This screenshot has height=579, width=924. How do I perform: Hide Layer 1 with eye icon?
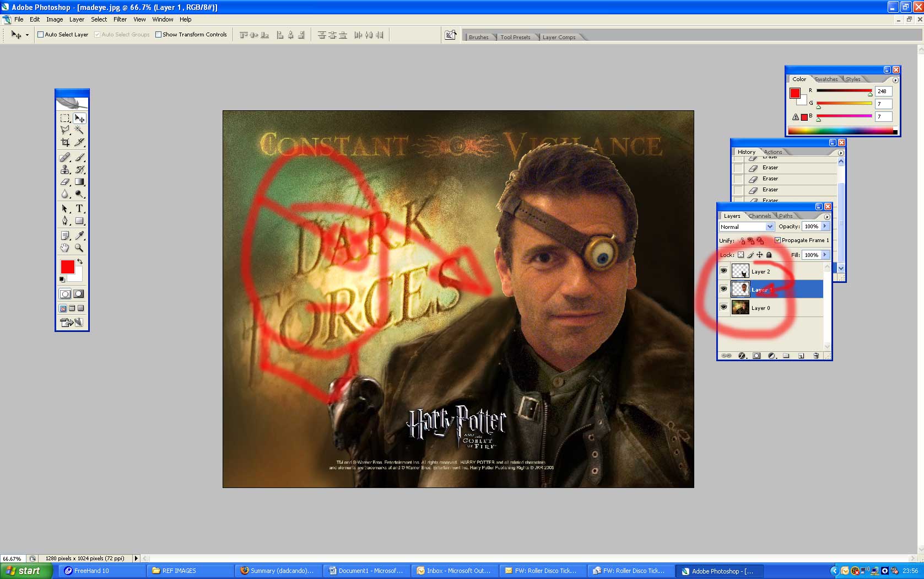coord(723,289)
